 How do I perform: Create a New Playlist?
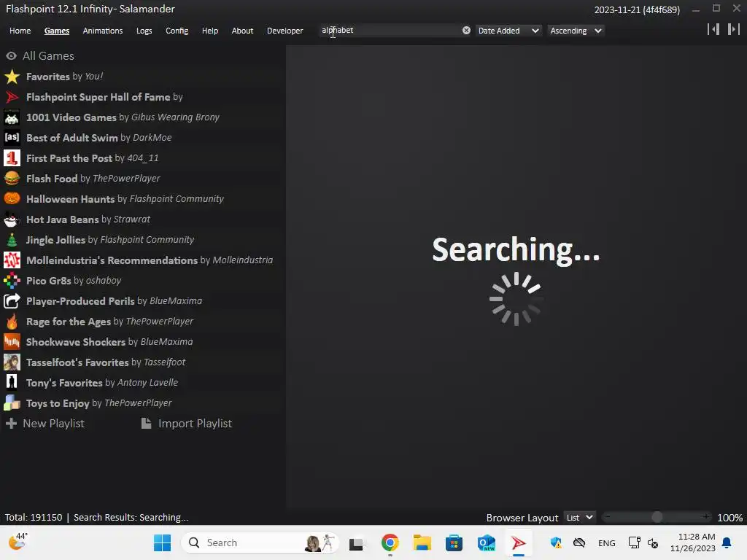click(x=54, y=424)
